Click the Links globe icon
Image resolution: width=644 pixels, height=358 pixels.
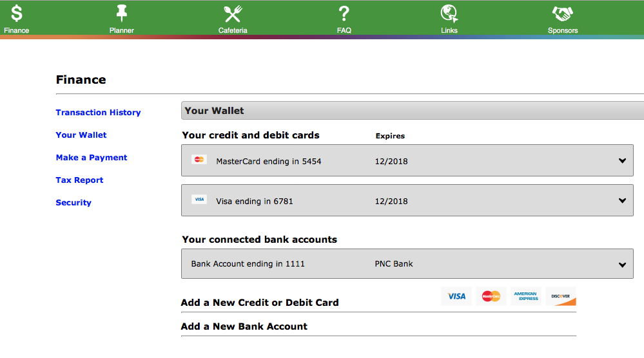[x=449, y=14]
